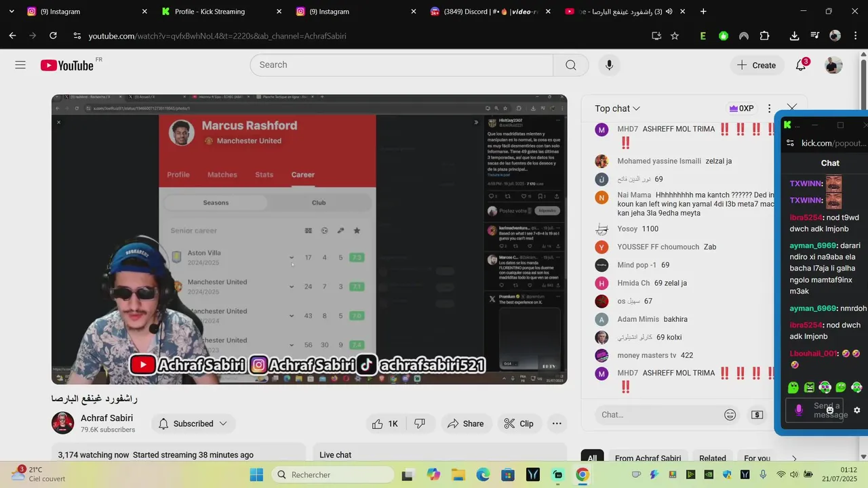This screenshot has width=868, height=488.
Task: Like the video with 1K likes
Action: point(384,424)
